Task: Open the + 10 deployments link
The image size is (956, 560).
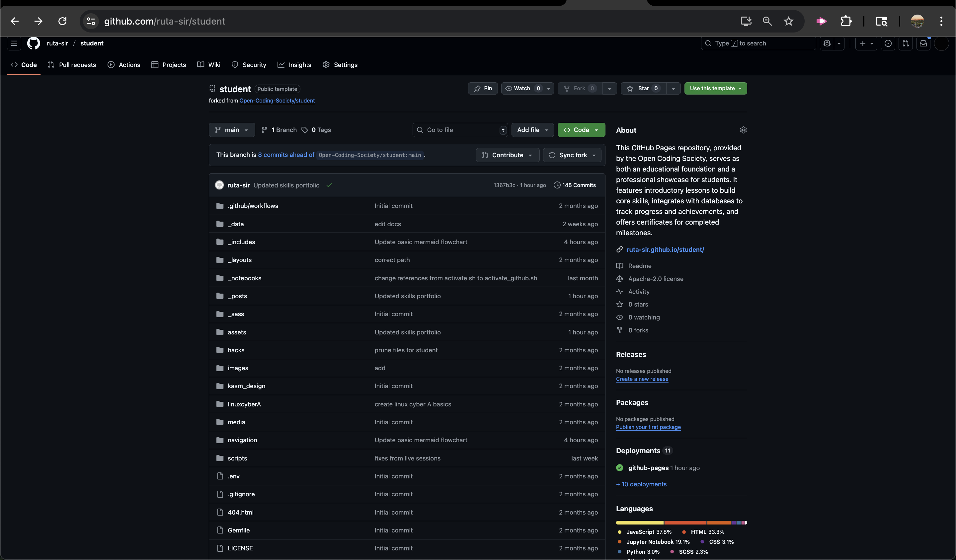Action: 641,484
